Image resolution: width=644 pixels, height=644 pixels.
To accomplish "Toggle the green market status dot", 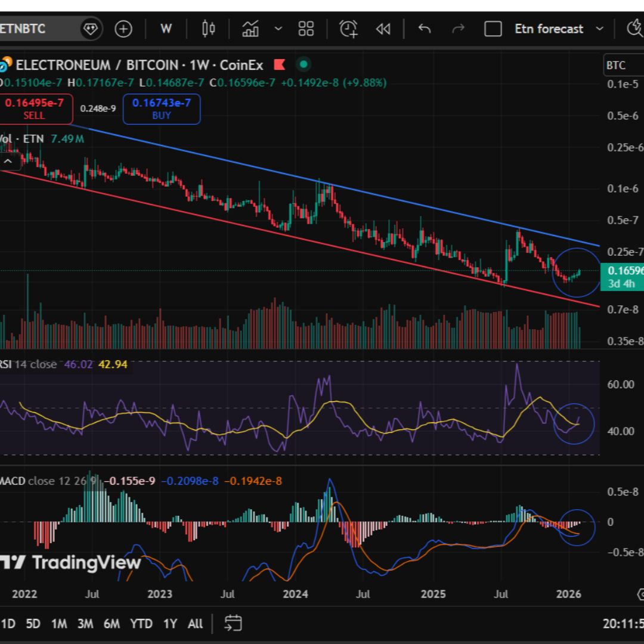I will 304,64.
